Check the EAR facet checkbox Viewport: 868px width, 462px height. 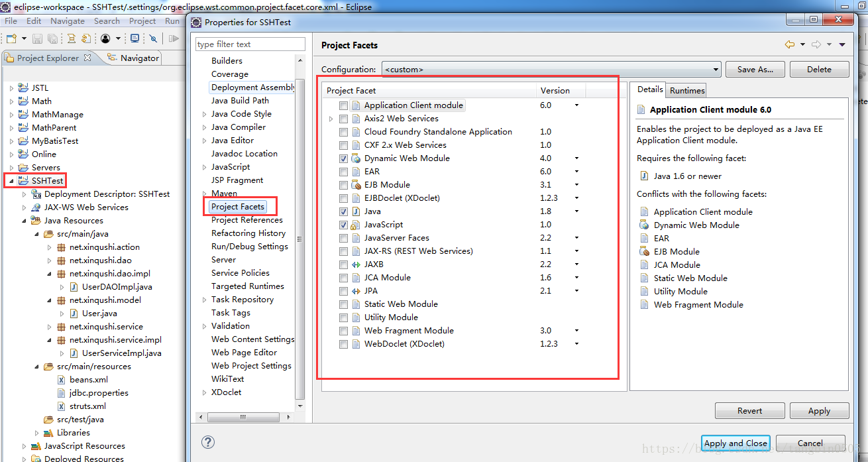pos(343,172)
